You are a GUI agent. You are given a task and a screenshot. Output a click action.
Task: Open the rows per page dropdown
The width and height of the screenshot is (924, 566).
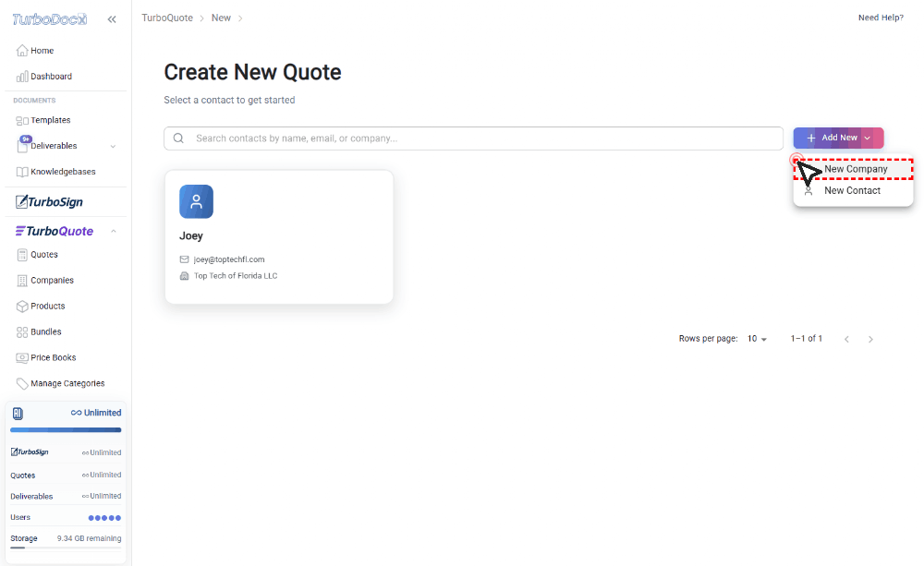758,339
